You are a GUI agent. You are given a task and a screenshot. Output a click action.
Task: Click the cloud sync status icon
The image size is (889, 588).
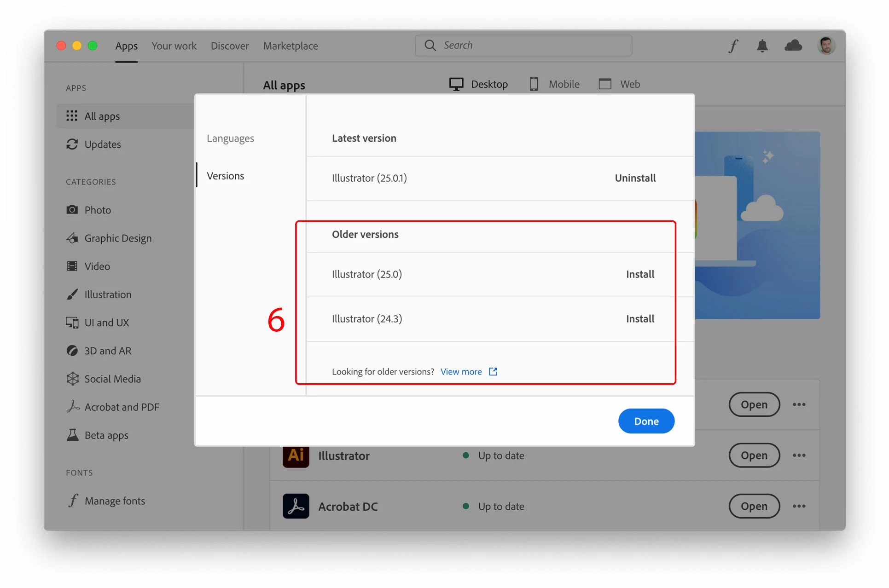[x=793, y=46]
